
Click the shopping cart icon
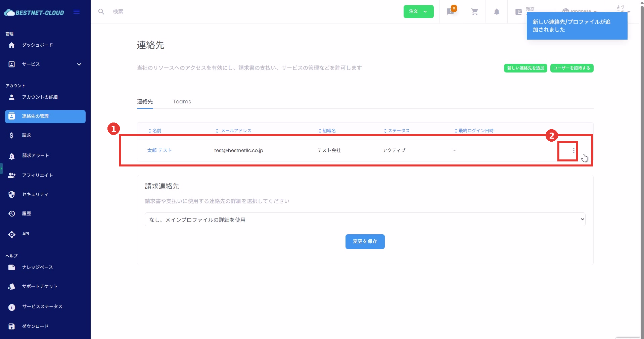click(x=474, y=12)
